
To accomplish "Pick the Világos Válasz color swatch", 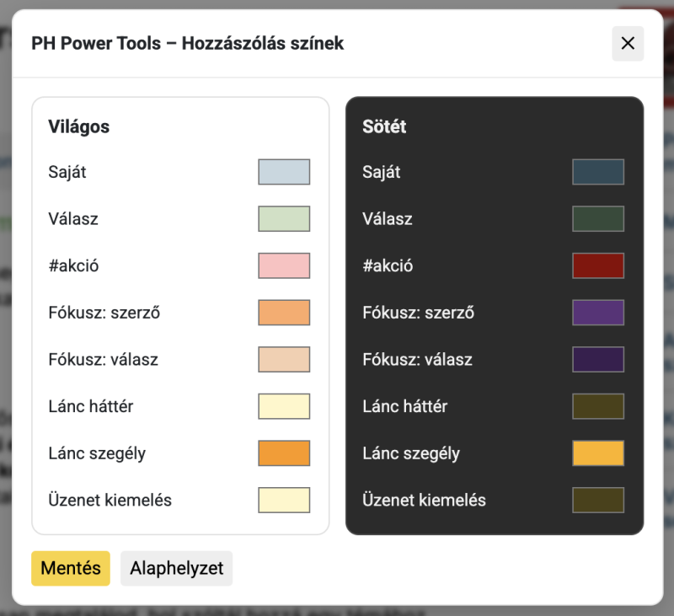I will coord(284,219).
